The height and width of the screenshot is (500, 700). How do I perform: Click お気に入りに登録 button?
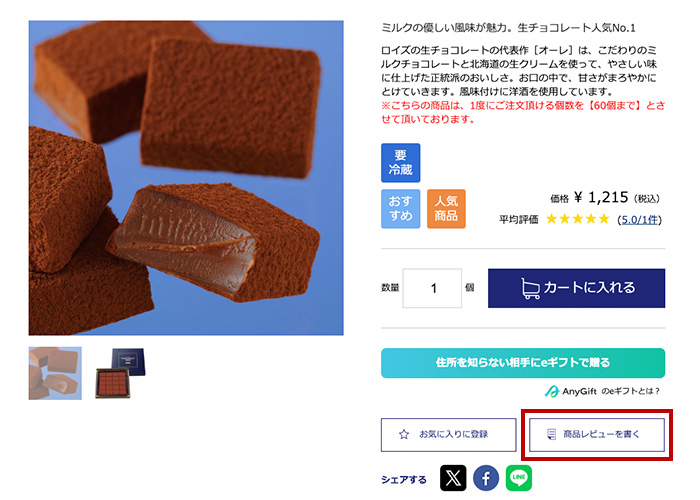point(449,434)
